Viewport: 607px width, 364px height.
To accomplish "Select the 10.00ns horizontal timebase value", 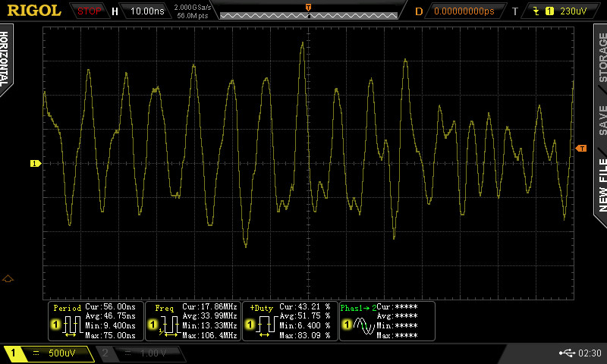I will point(147,11).
